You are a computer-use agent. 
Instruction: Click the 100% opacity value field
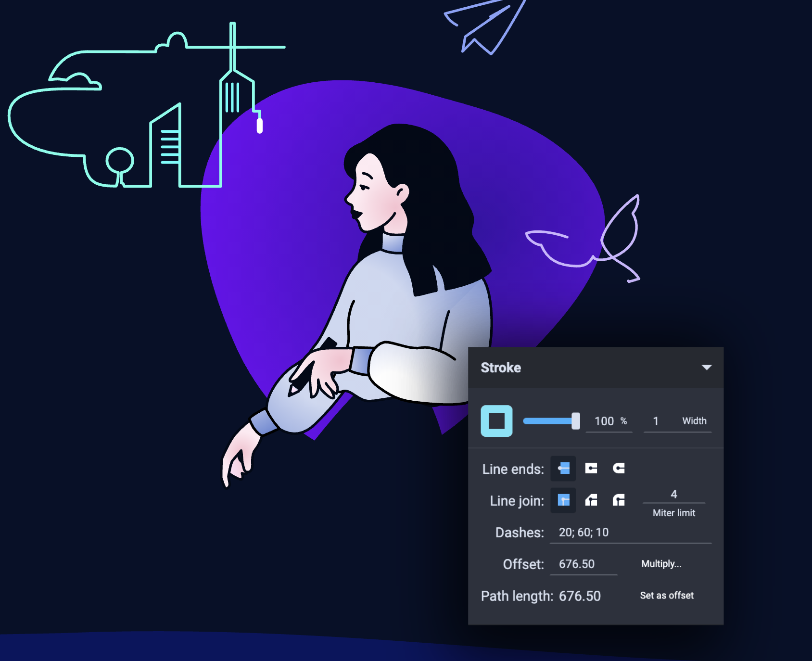[x=604, y=421]
